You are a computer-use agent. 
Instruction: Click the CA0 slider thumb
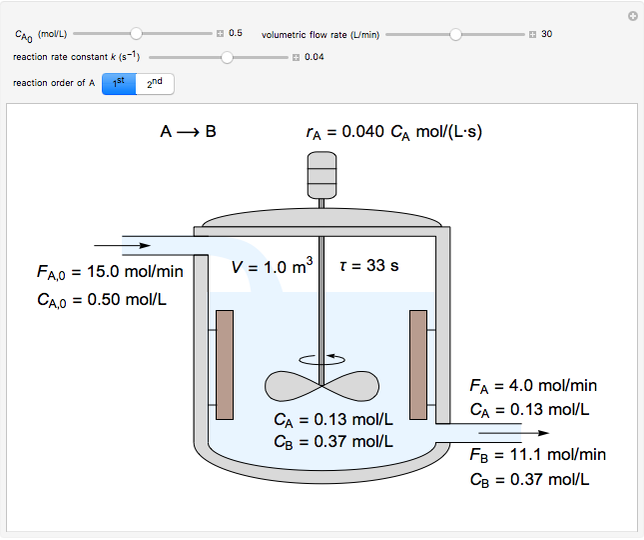click(x=137, y=33)
